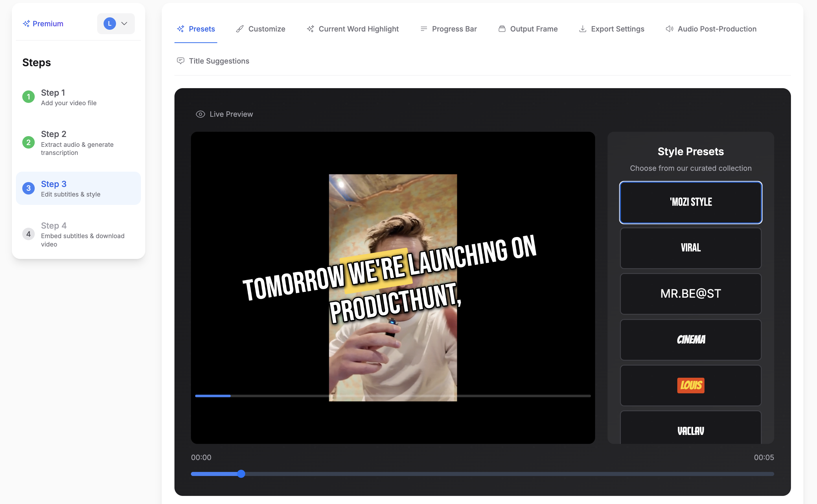Toggle the Live Preview eye icon
This screenshot has height=504, width=817.
coord(200,114)
